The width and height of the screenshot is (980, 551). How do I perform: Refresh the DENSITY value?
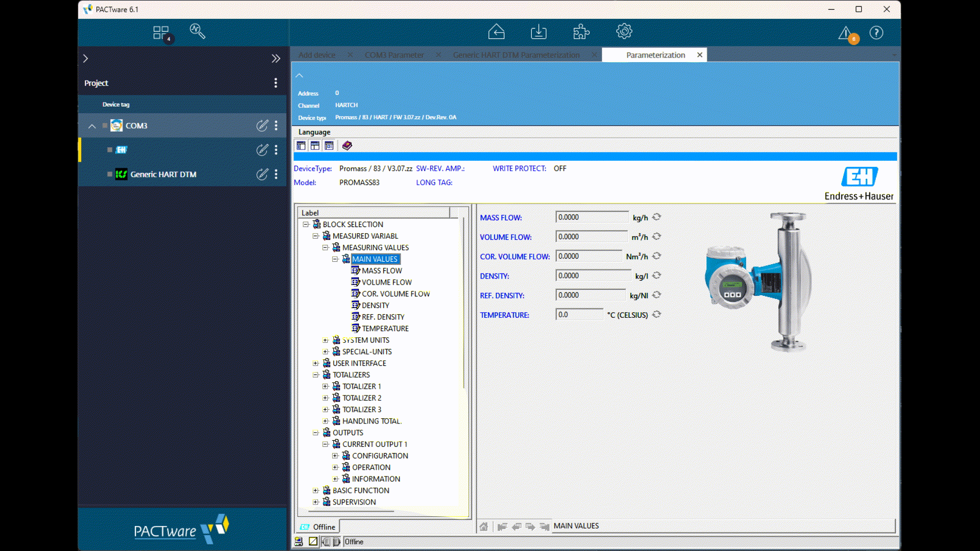(x=657, y=275)
